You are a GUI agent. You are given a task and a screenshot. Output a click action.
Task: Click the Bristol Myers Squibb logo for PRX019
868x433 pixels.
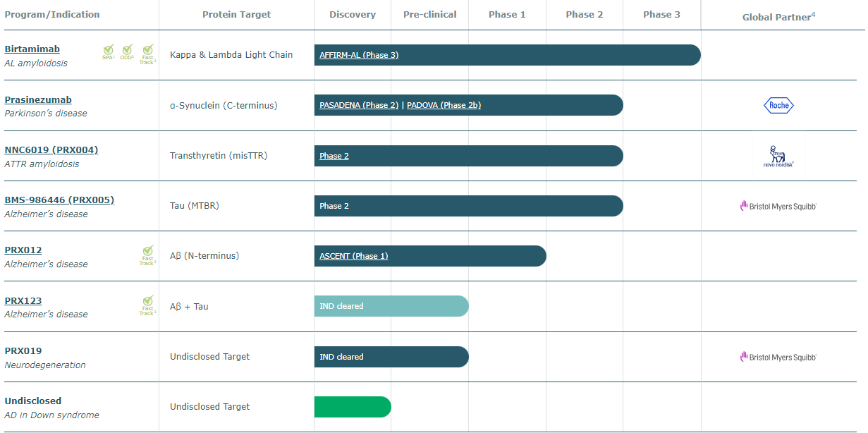click(778, 357)
